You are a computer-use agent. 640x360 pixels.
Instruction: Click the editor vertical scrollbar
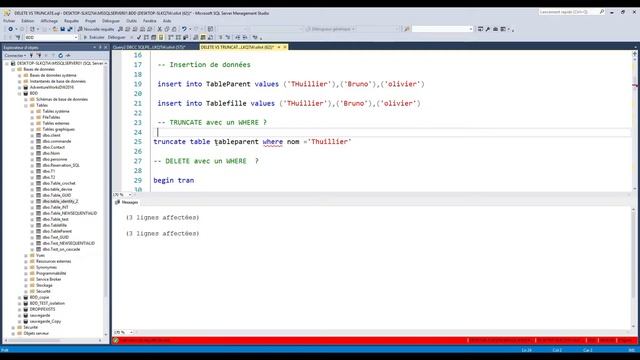click(x=635, y=121)
